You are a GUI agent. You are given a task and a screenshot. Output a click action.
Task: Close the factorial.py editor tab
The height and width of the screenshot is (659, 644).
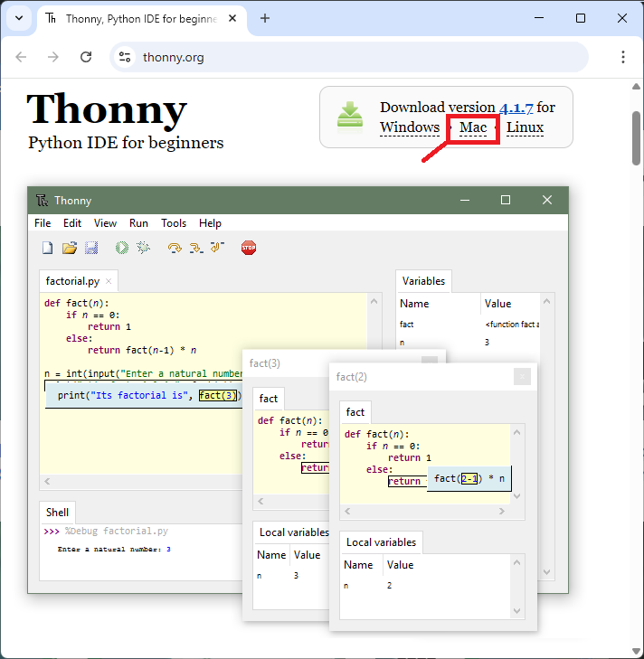tap(109, 282)
